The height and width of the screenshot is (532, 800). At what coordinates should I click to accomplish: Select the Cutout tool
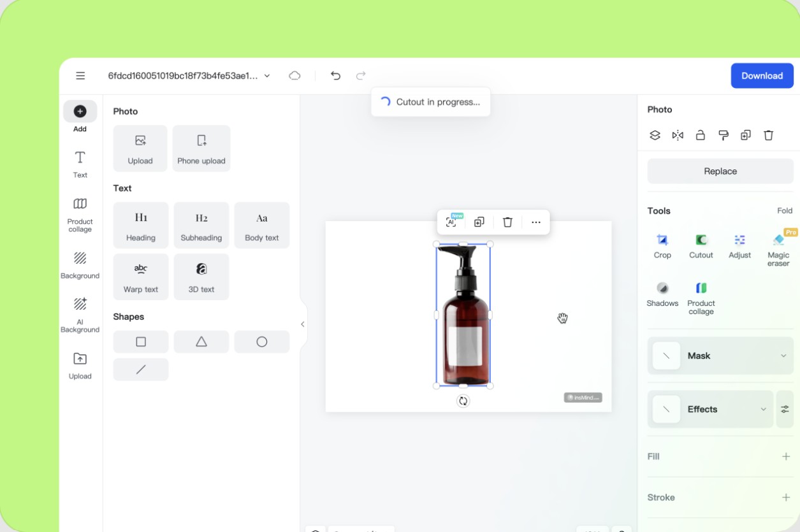701,246
